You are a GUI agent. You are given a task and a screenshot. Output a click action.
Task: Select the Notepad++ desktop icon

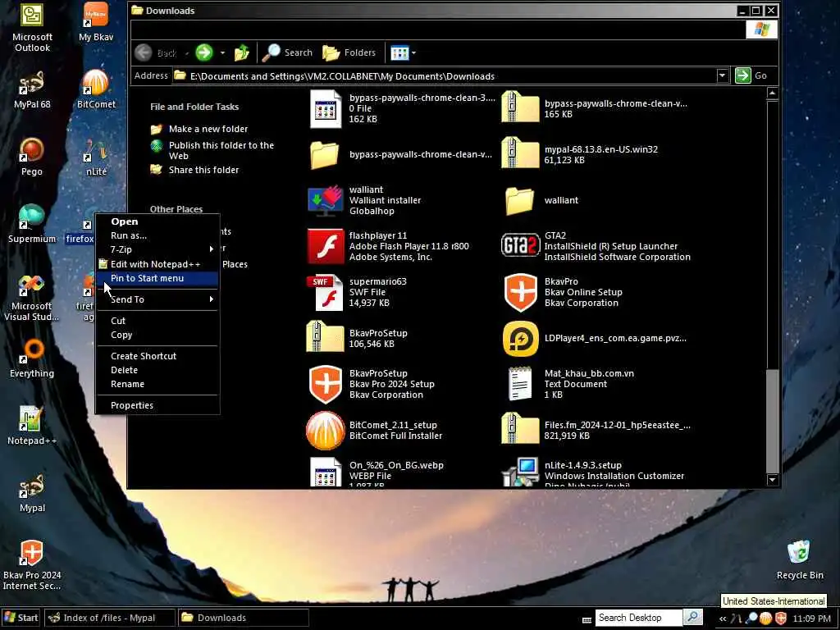coord(32,426)
